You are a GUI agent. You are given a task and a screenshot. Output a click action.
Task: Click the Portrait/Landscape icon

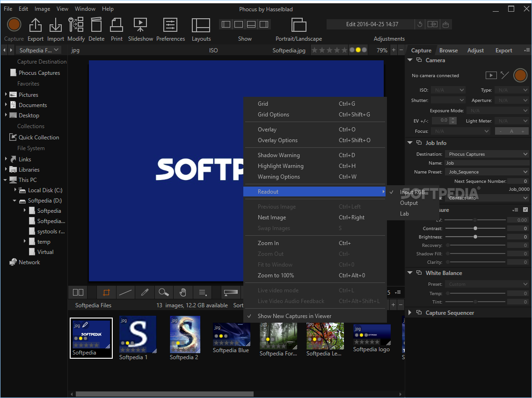tap(299, 25)
